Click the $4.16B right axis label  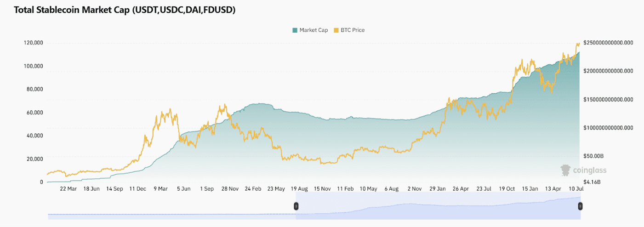coord(592,182)
